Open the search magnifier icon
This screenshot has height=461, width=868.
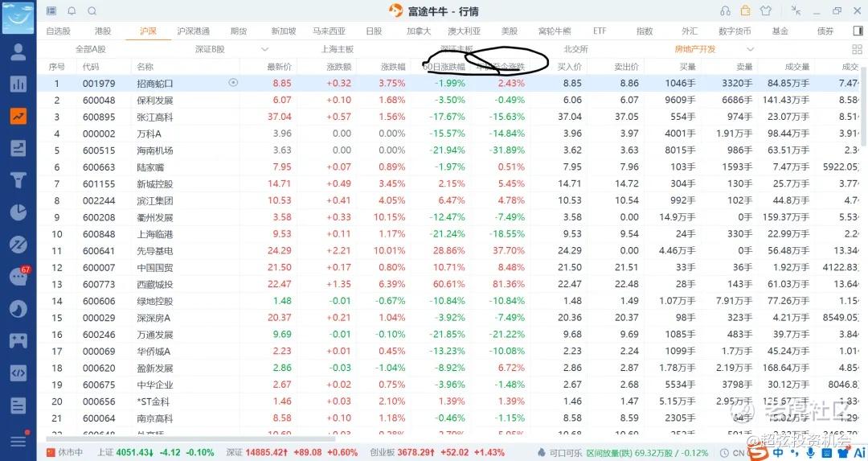coord(92,10)
